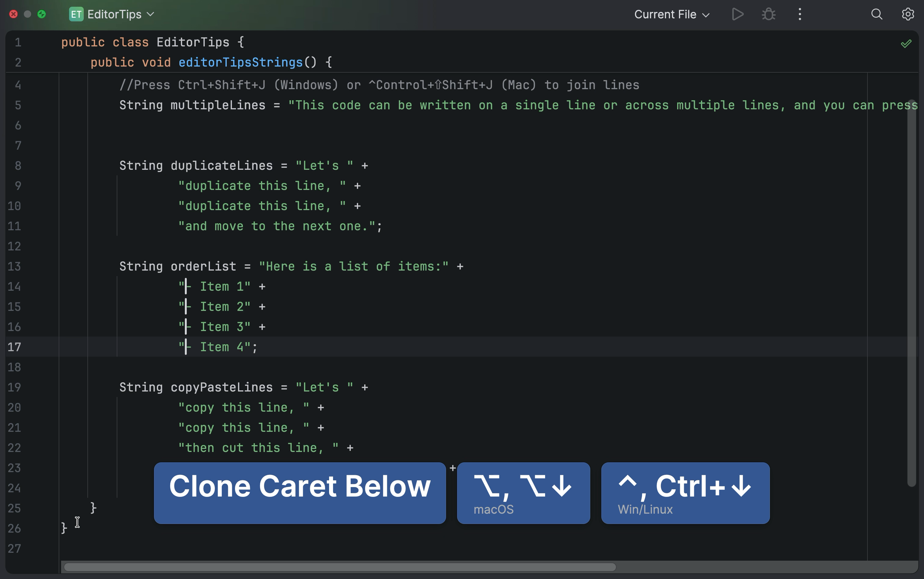Click the "Item 1" string on line 14

tap(215, 287)
